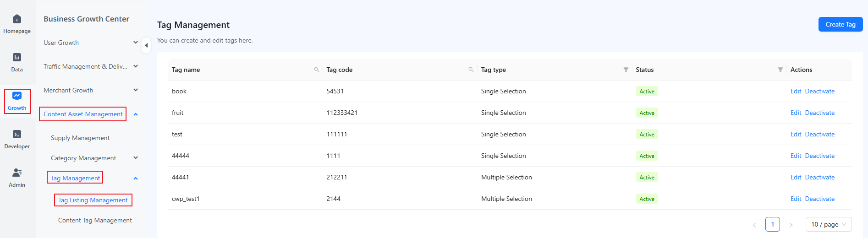This screenshot has height=238, width=868.
Task: Expand the User Growth menu
Action: (91, 43)
